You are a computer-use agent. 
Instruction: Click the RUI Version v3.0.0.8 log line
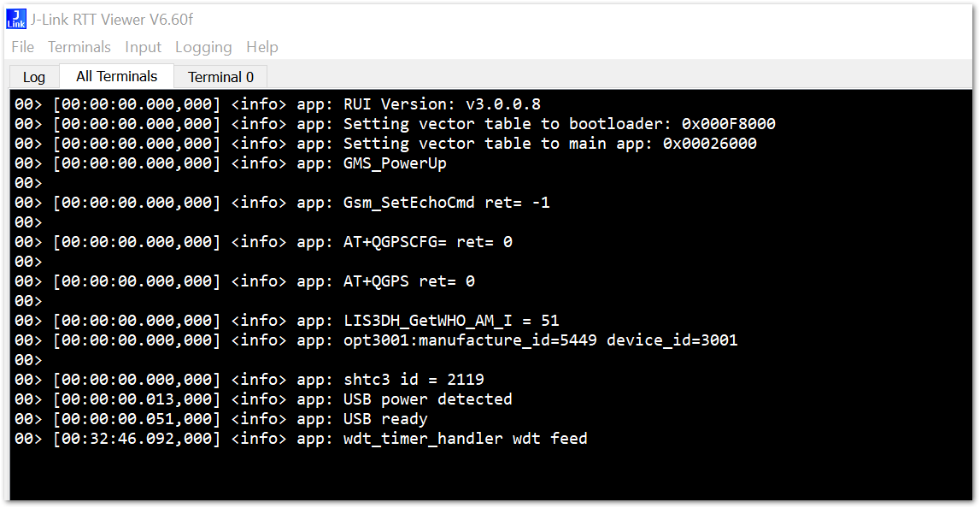click(278, 103)
